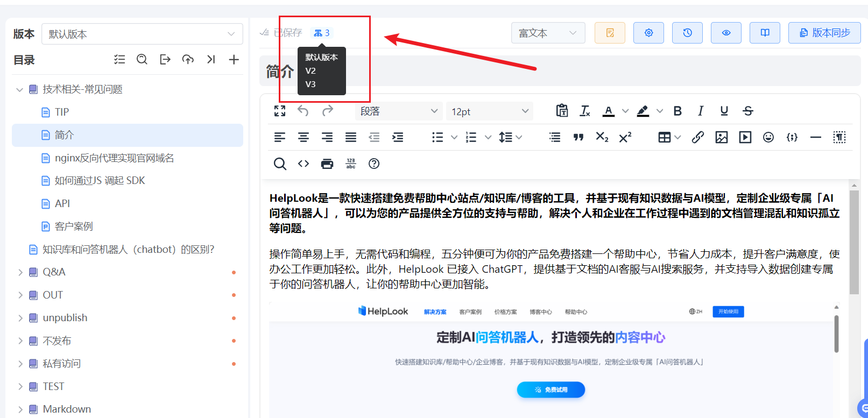View the HTML source code
Image resolution: width=868 pixels, height=418 pixels.
(x=304, y=164)
